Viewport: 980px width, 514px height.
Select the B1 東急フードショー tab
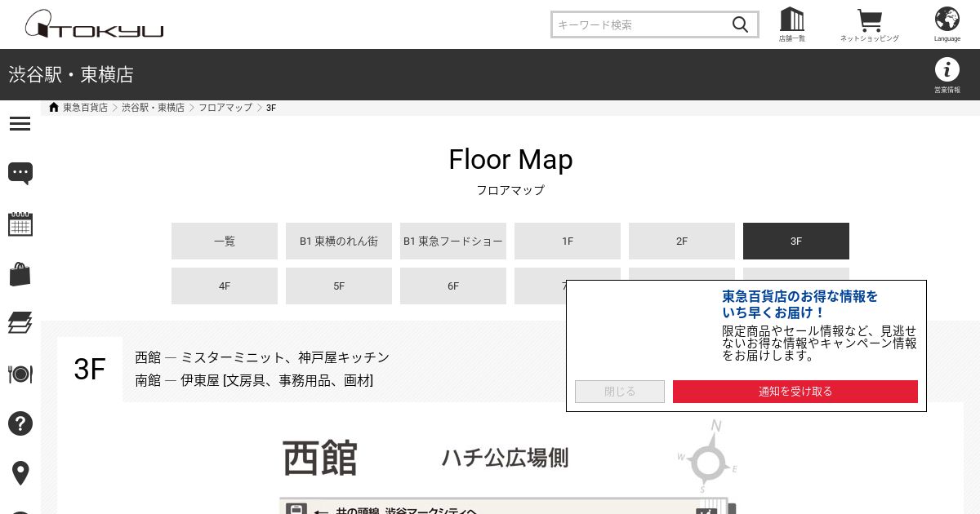pyautogui.click(x=453, y=241)
